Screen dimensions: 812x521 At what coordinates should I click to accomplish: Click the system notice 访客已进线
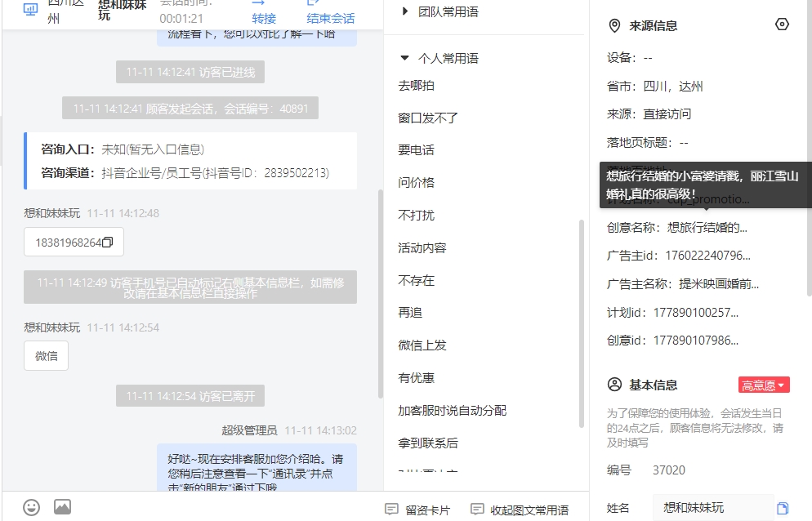[x=190, y=72]
